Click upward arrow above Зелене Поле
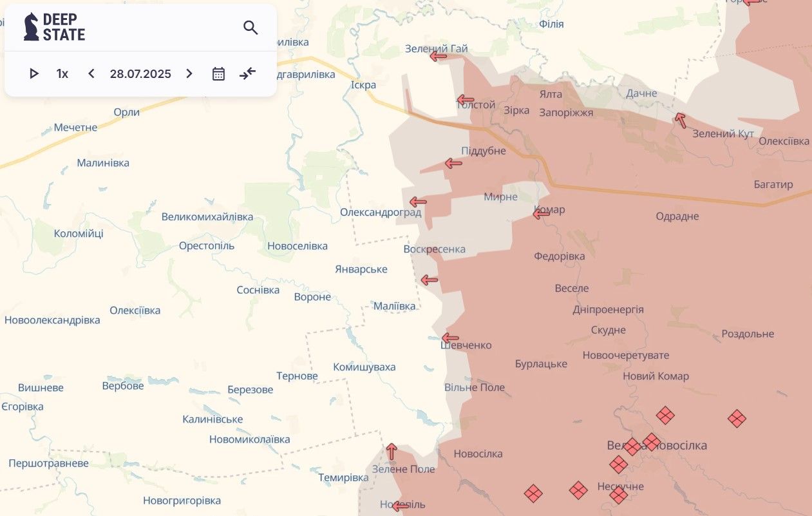 click(392, 451)
